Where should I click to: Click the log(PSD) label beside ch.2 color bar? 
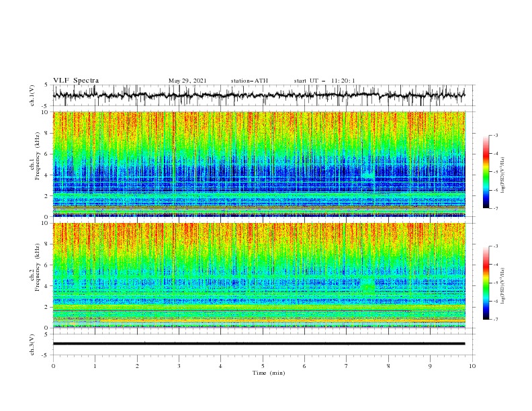click(503, 286)
